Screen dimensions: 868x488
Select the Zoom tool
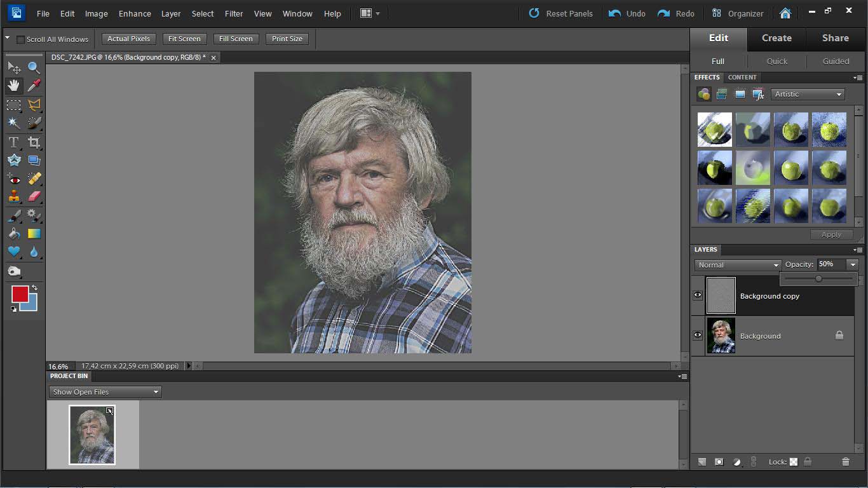click(34, 67)
